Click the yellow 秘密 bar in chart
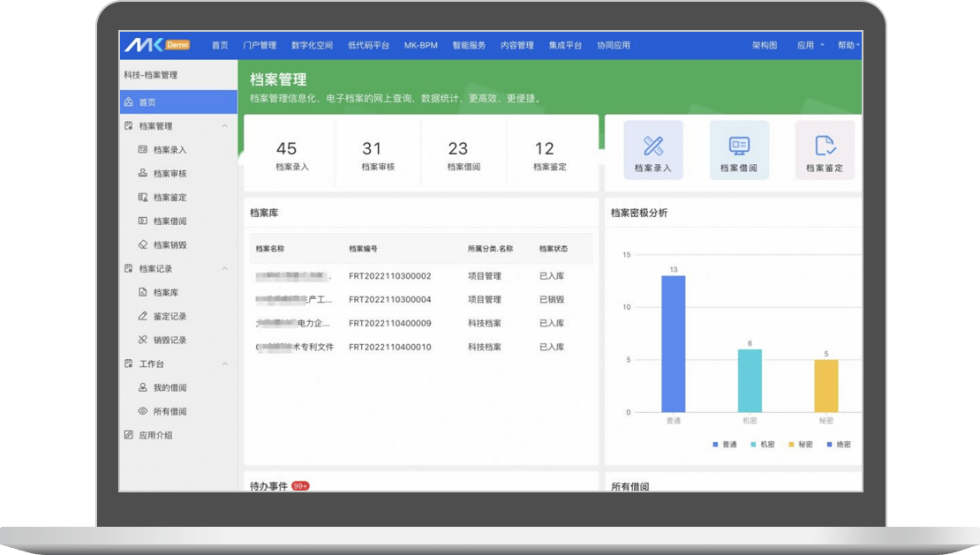980x555 pixels. coord(825,386)
